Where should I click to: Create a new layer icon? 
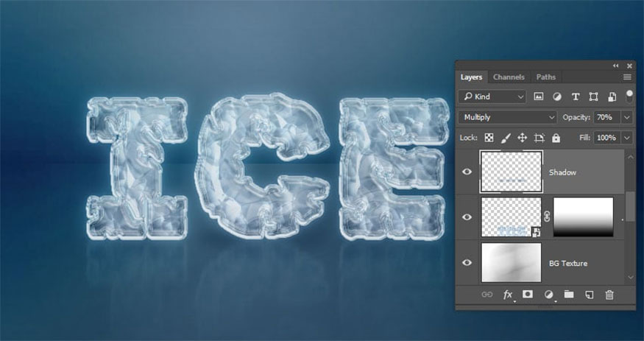coord(589,295)
